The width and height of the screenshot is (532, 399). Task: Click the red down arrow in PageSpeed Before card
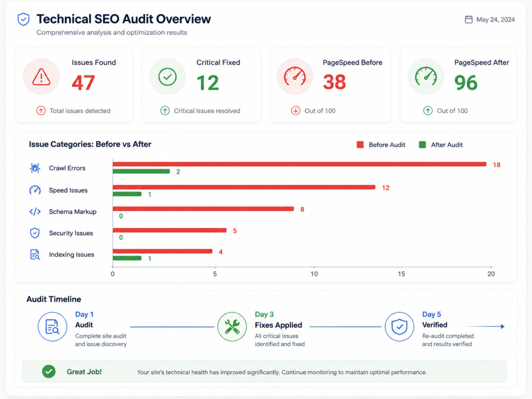(x=295, y=111)
